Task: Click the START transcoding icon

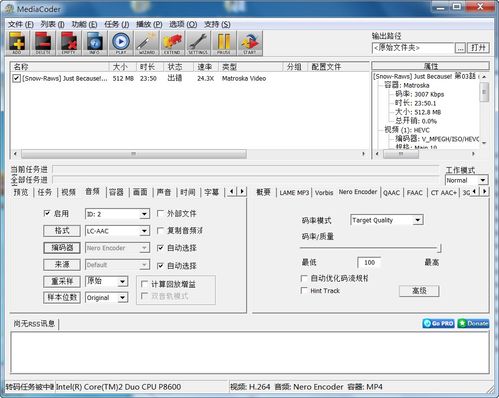Action: tap(250, 43)
